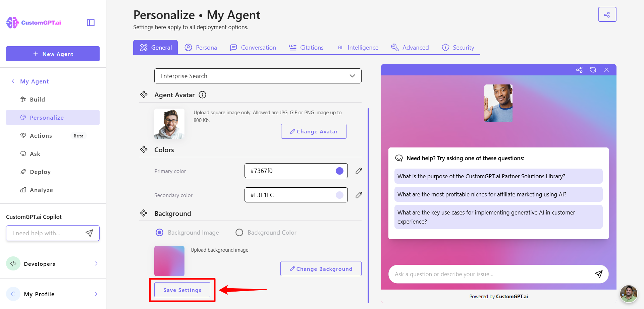Close the chat preview window
This screenshot has width=644, height=309.
point(606,70)
